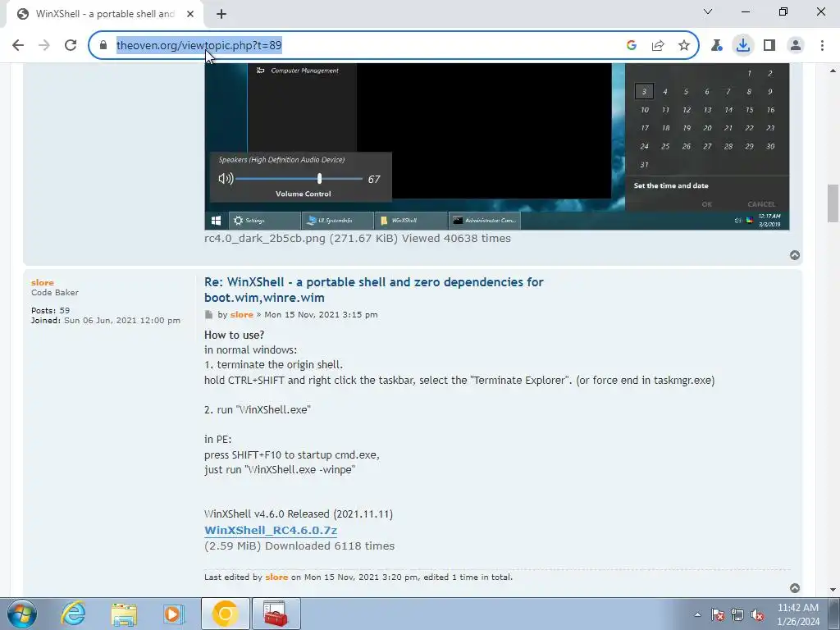Image resolution: width=840 pixels, height=630 pixels.
Task: Click the forward navigation arrow
Action: point(44,46)
